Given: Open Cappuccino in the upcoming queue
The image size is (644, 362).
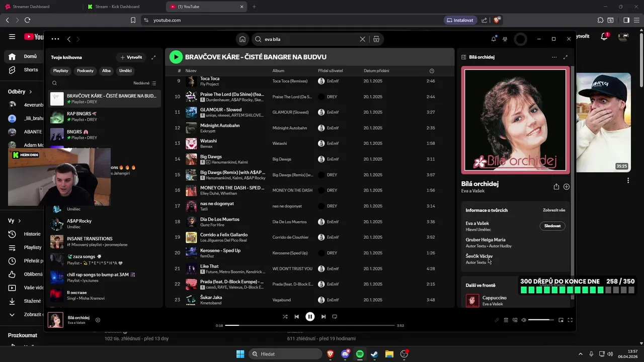Looking at the screenshot, I should pos(516,301).
